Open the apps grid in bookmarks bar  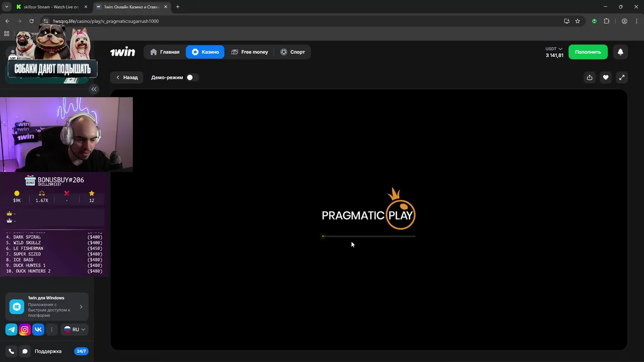pyautogui.click(x=7, y=34)
